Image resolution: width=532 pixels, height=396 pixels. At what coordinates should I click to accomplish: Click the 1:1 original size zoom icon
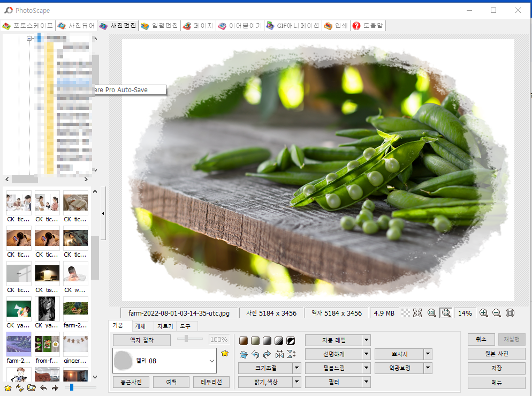[x=432, y=313]
